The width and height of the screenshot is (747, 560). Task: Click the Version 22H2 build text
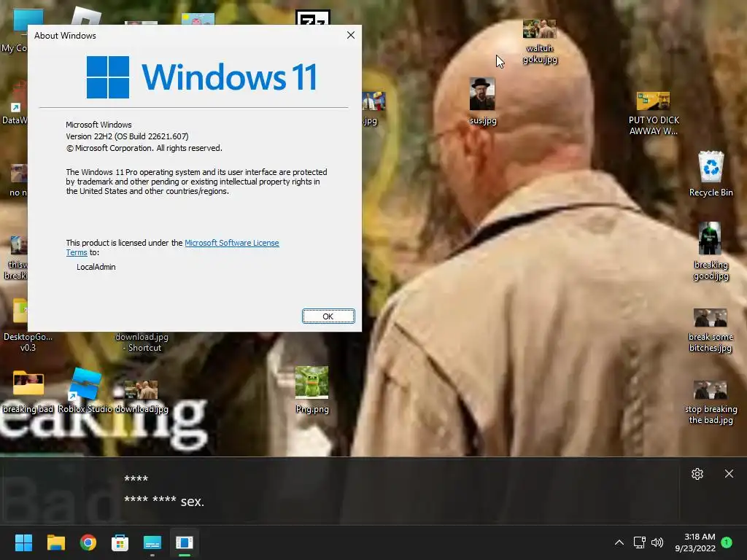[x=127, y=136]
